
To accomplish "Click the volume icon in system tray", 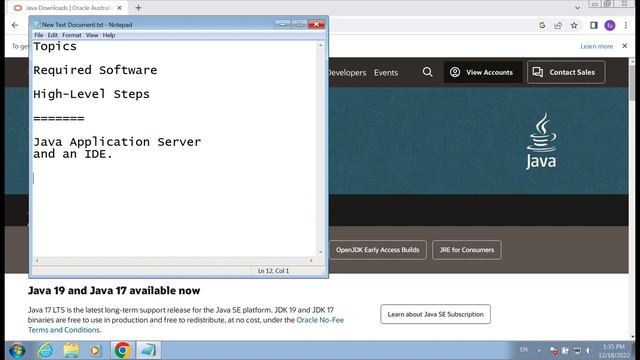I will coord(588,350).
